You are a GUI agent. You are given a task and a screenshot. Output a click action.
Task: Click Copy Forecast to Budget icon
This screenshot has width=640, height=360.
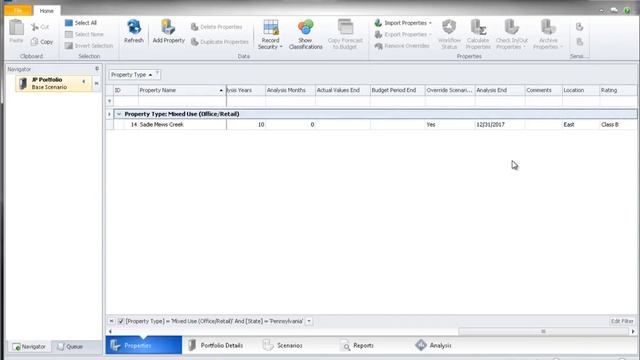tap(345, 27)
